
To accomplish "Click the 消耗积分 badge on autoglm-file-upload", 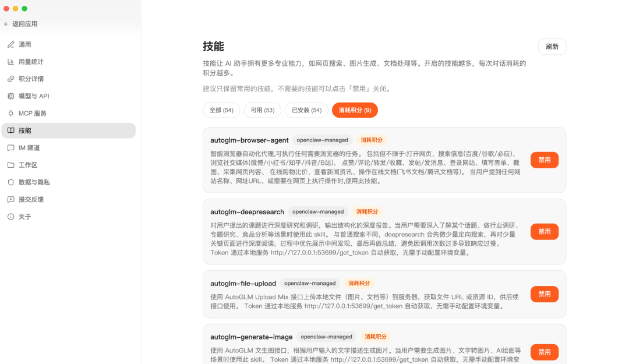I will click(x=359, y=283).
